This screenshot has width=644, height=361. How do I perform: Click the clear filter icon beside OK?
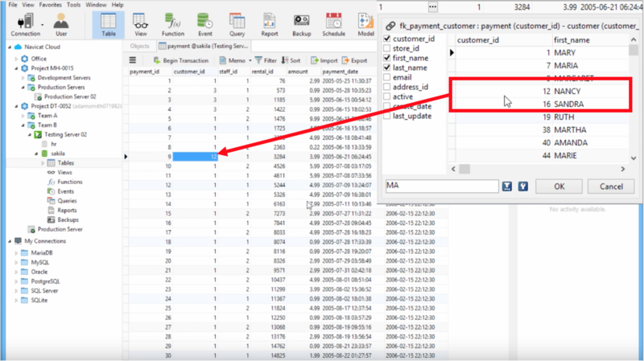click(522, 187)
